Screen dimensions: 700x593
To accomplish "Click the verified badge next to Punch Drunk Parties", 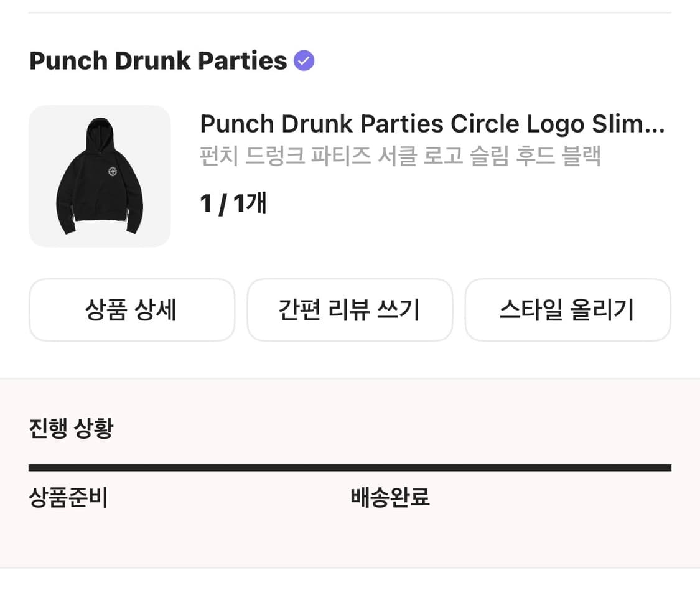I will pos(303,60).
